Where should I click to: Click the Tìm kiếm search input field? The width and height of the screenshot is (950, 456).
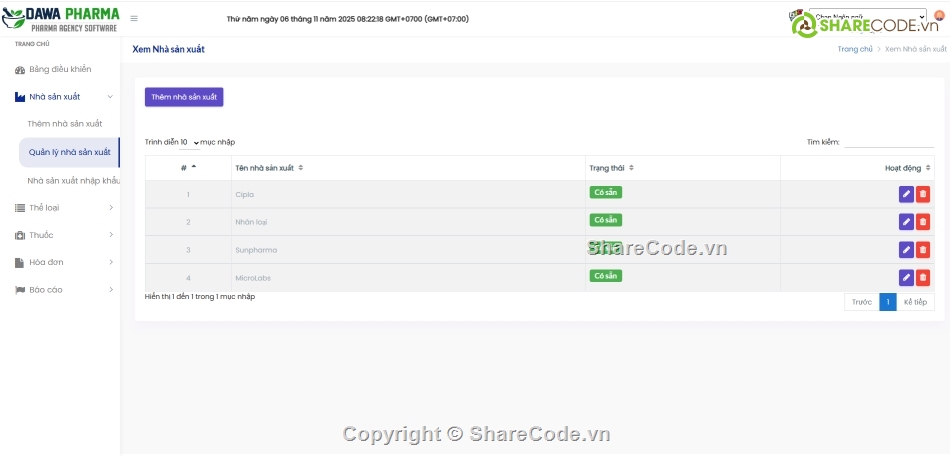[889, 142]
